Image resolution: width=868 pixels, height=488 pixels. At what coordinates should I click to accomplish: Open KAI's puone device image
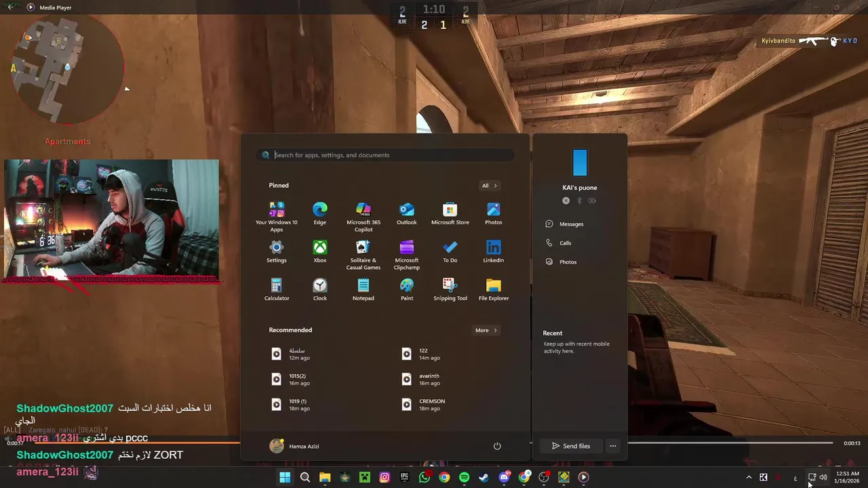tap(580, 163)
